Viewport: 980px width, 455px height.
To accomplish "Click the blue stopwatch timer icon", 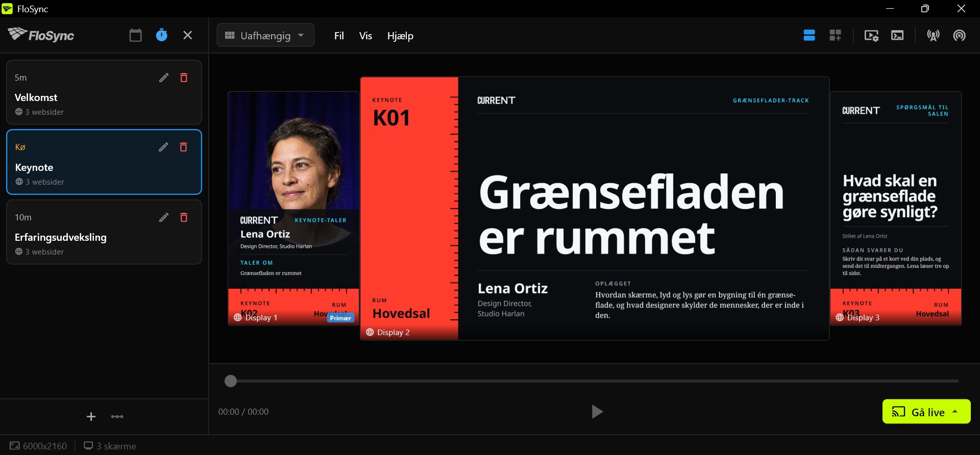I will pos(161,35).
